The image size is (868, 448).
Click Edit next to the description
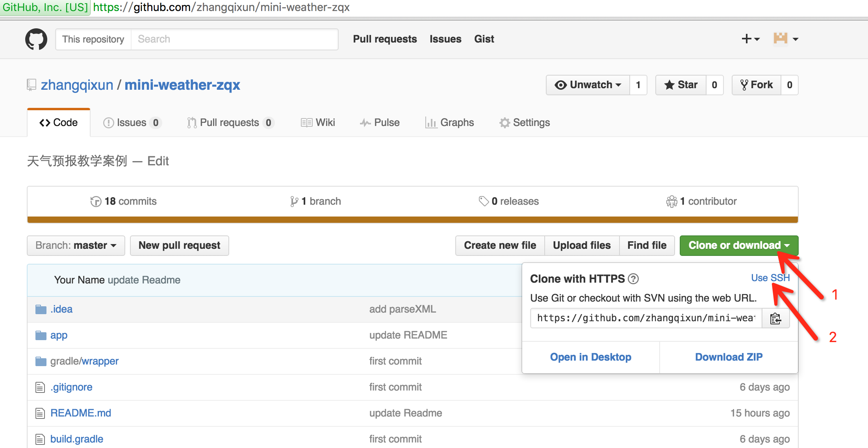pos(158,161)
